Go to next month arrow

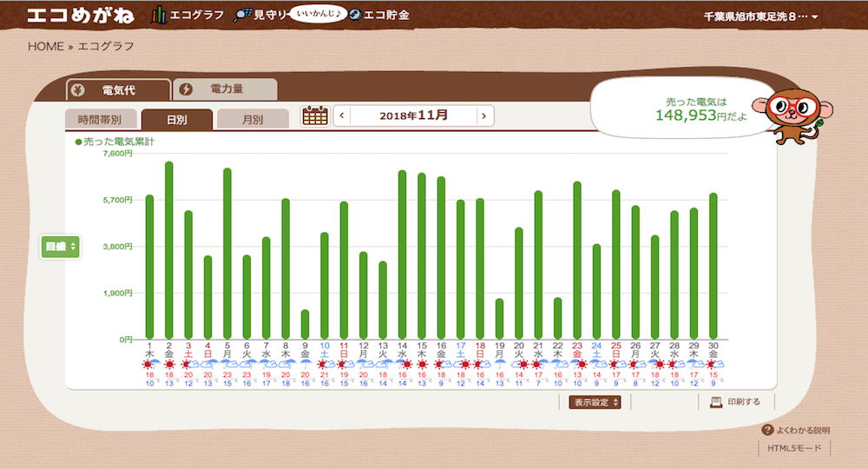coord(483,116)
